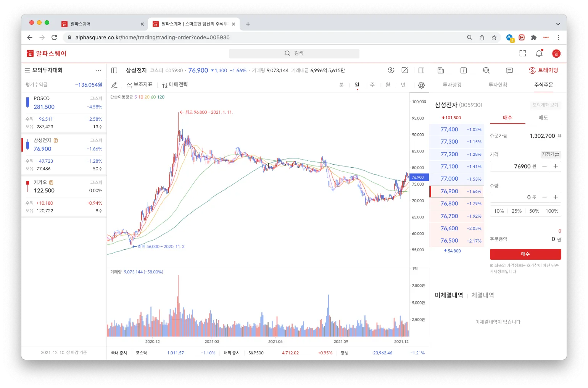Viewport: 588px width, 388px height.
Task: Decrease the order quantity with minus
Action: point(545,197)
